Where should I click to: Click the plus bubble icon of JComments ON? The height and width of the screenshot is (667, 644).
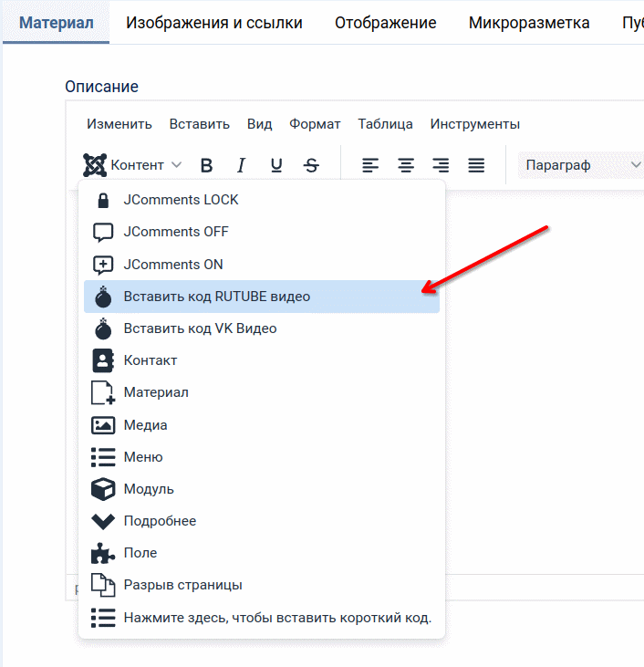click(x=103, y=265)
